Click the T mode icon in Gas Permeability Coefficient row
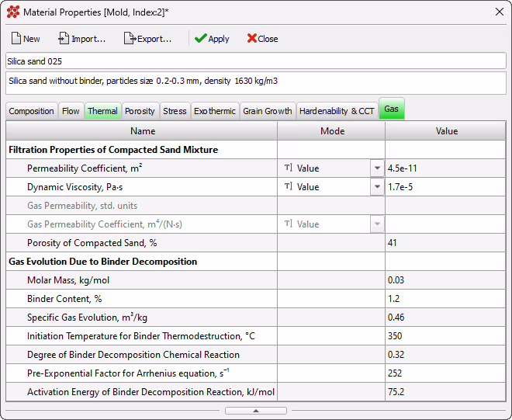 [288, 224]
